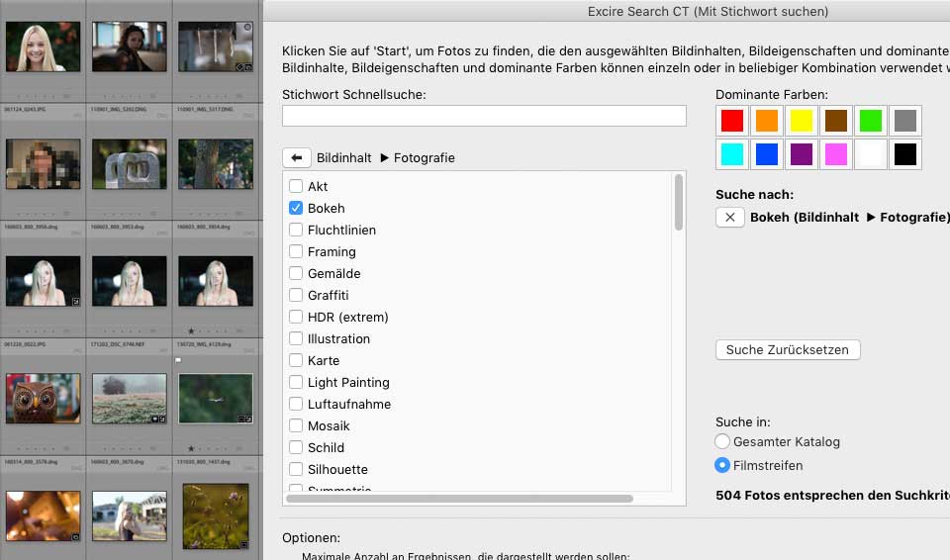
Task: Select the hanging objects thumbnail in top row
Action: 216,47
